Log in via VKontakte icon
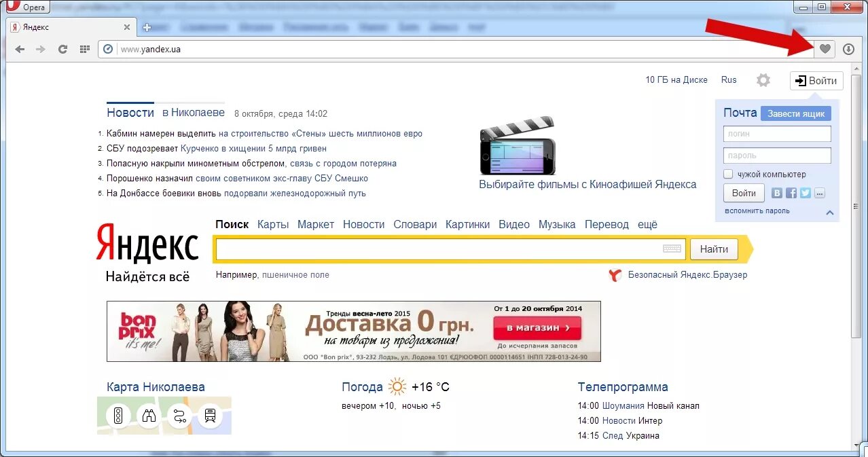This screenshot has height=457, width=868. (x=777, y=193)
